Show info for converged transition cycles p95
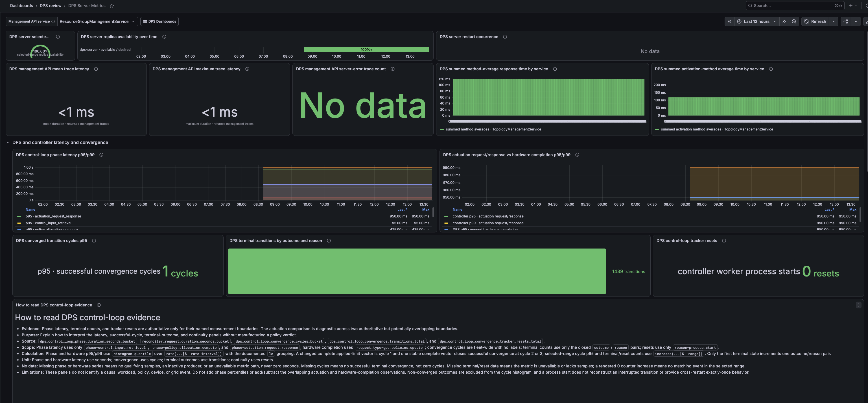 click(94, 241)
